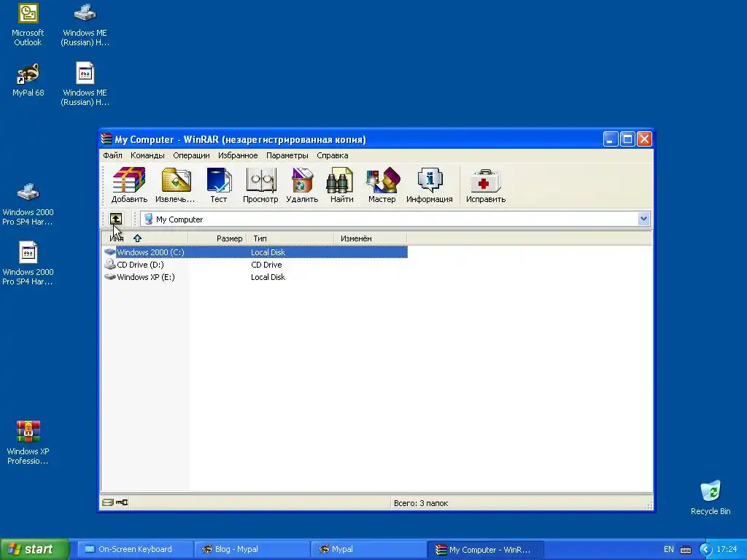Go up one folder level

(x=116, y=219)
